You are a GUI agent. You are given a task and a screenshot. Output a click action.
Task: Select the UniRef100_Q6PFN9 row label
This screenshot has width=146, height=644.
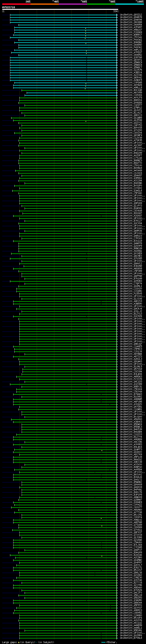click(x=131, y=276)
